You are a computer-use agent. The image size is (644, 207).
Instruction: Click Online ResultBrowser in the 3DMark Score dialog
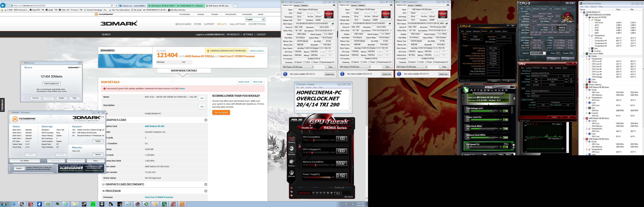click(x=51, y=84)
